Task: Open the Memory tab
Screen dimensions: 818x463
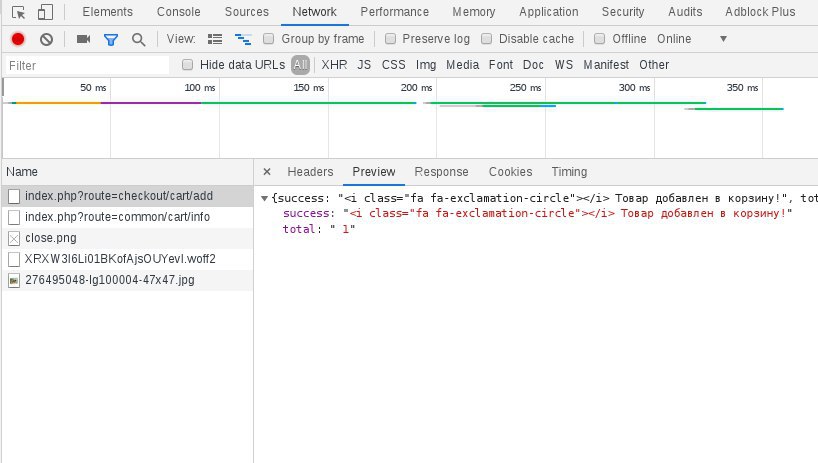Action: pos(474,11)
